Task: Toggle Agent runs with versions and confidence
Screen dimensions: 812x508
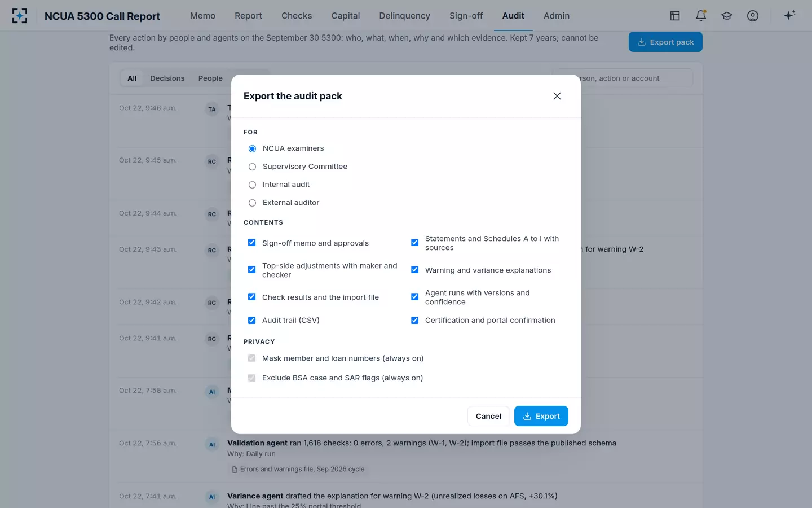Action: (415, 297)
